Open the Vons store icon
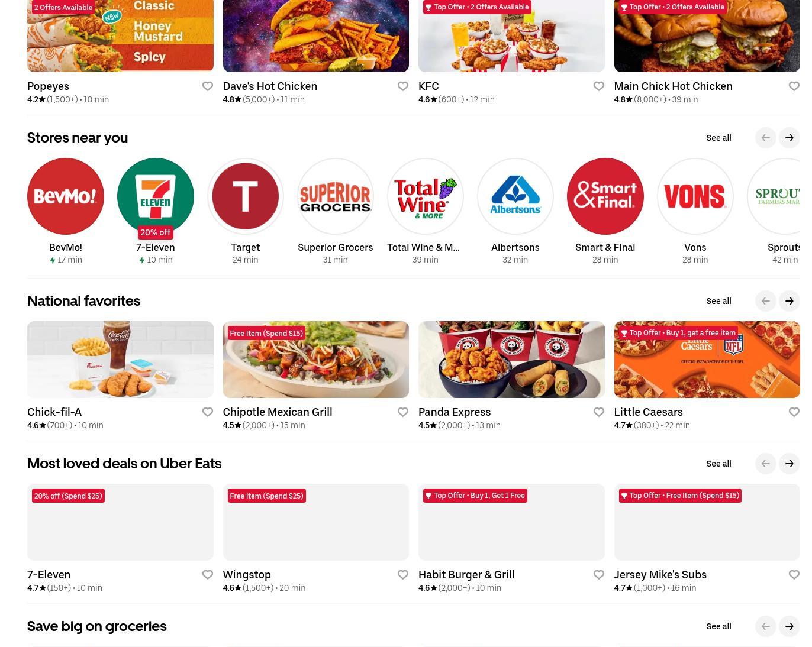 (695, 196)
